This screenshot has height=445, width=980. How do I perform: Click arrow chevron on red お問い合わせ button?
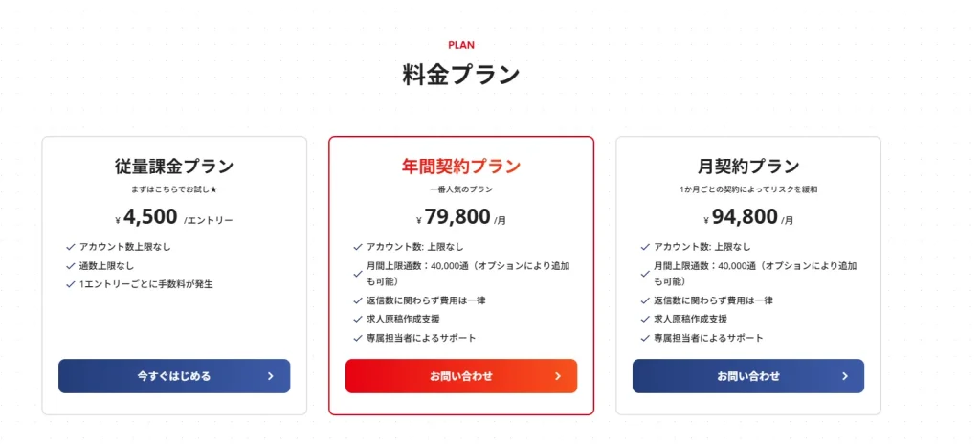pos(558,376)
